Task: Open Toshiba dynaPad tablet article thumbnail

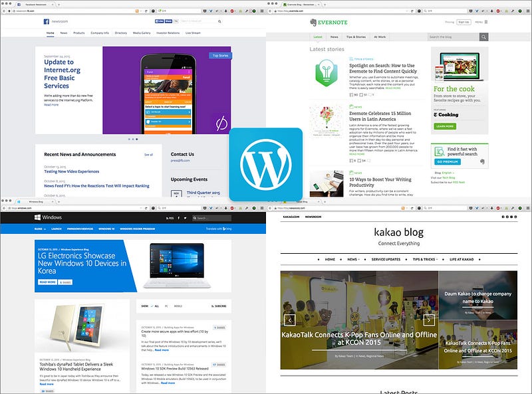Action: (82, 326)
